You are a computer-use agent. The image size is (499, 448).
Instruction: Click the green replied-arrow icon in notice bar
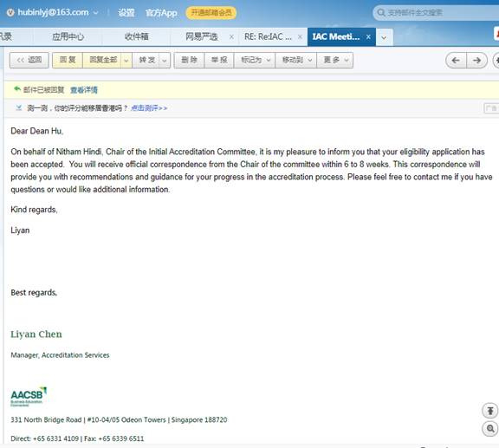(17, 89)
